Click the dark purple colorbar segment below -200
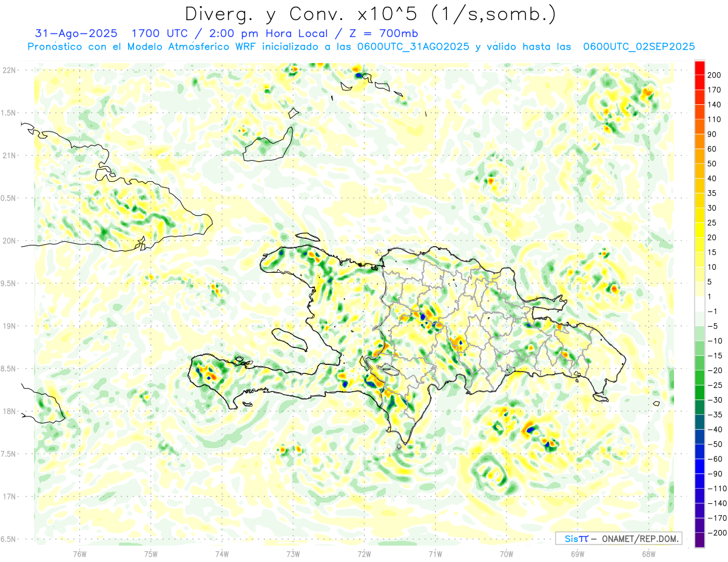This screenshot has height=562, width=728. coord(699,540)
